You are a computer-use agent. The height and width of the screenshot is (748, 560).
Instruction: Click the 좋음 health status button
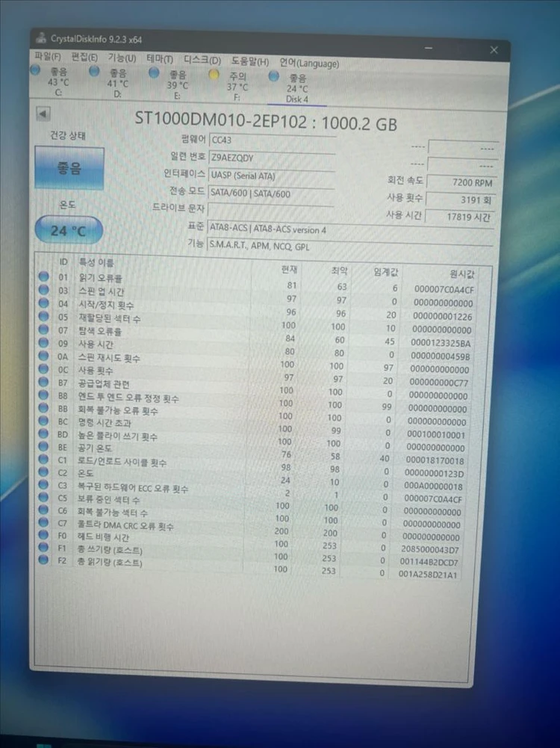69,168
